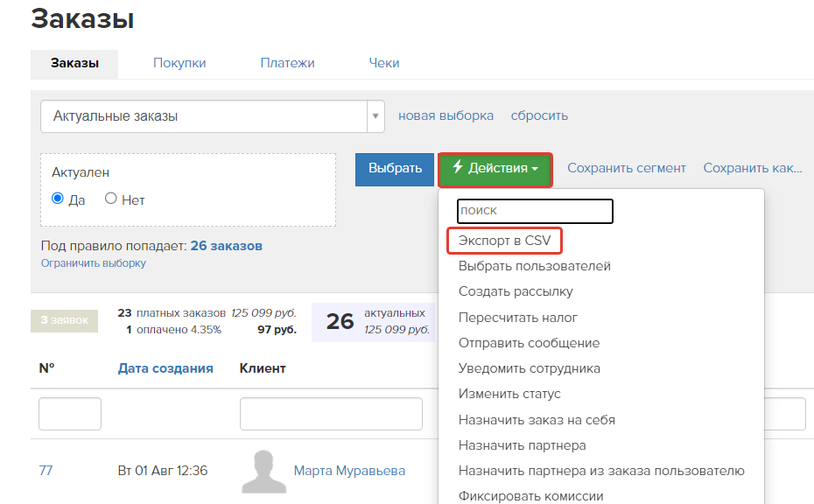
Task: Choose Изменить статус action
Action: click(x=509, y=394)
